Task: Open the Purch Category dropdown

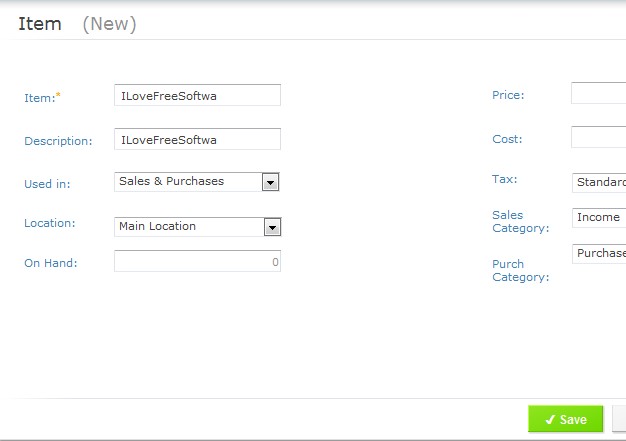Action: point(599,254)
